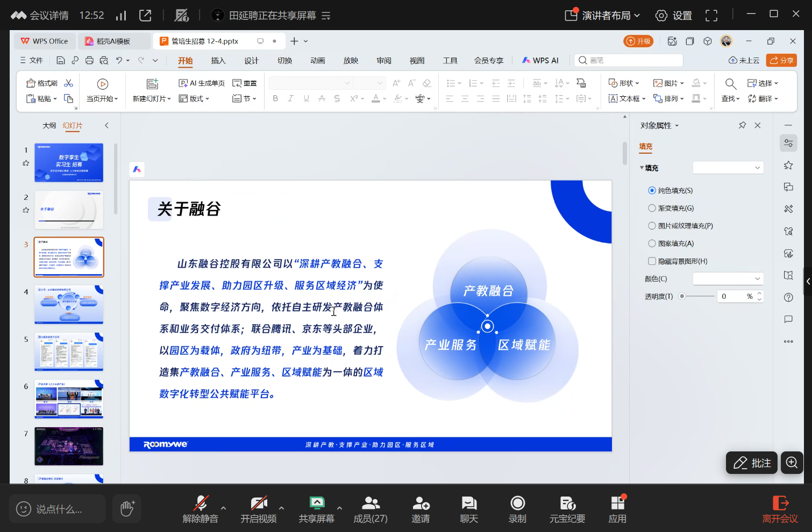Screen dimensions: 812x532
Task: Enable the 隐藏背景图形(H) checkbox
Action: 652,261
